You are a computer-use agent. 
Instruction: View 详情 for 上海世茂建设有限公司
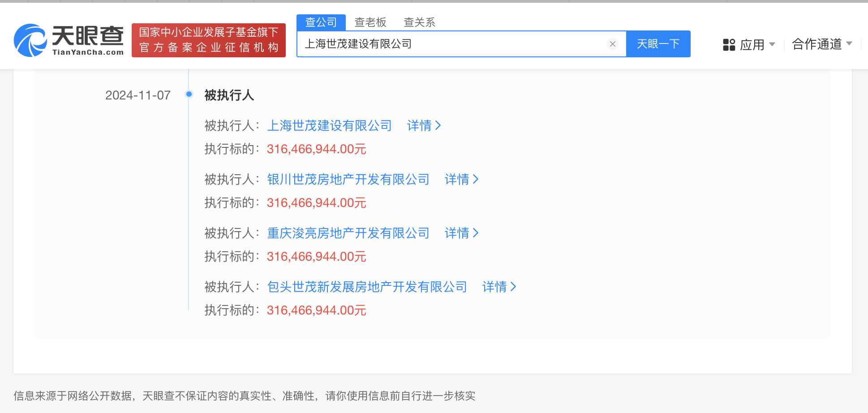tap(424, 126)
